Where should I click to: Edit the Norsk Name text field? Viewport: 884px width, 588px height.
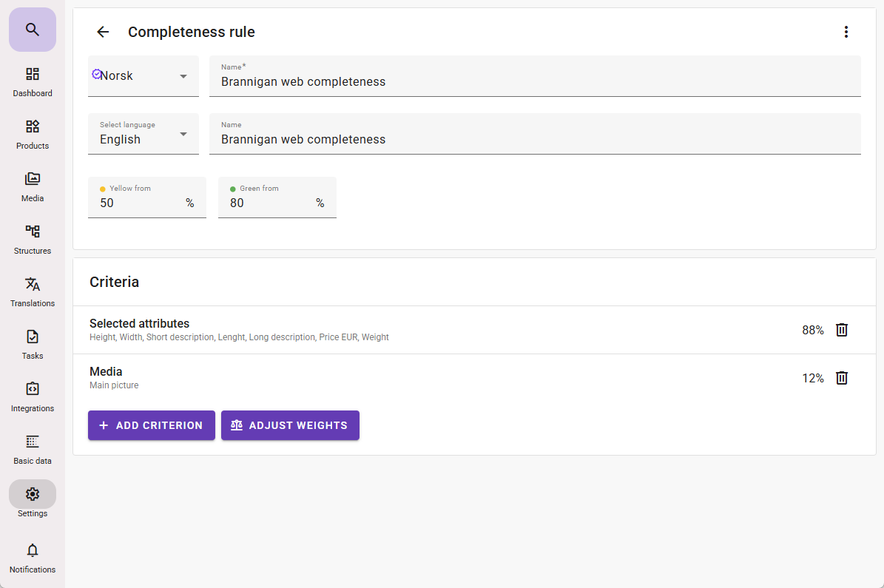click(534, 81)
